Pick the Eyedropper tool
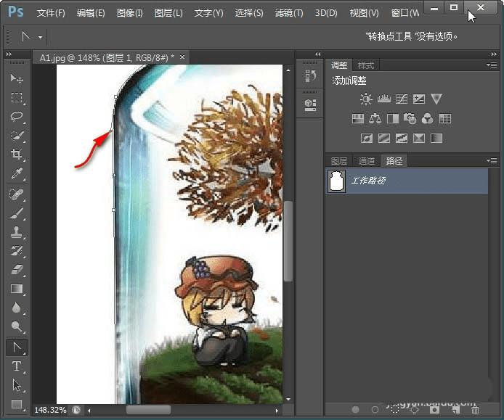504x420 pixels. pos(17,173)
